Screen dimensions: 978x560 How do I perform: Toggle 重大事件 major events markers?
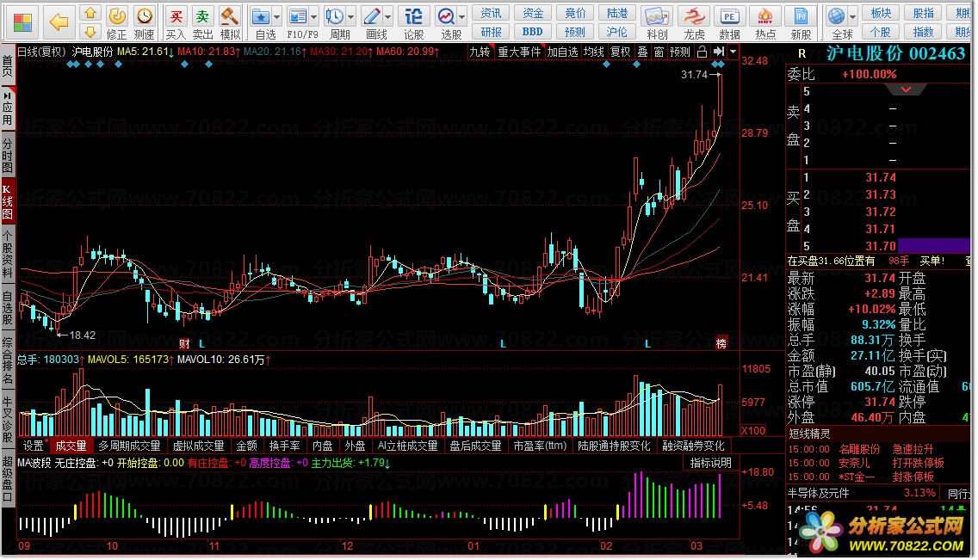point(519,52)
